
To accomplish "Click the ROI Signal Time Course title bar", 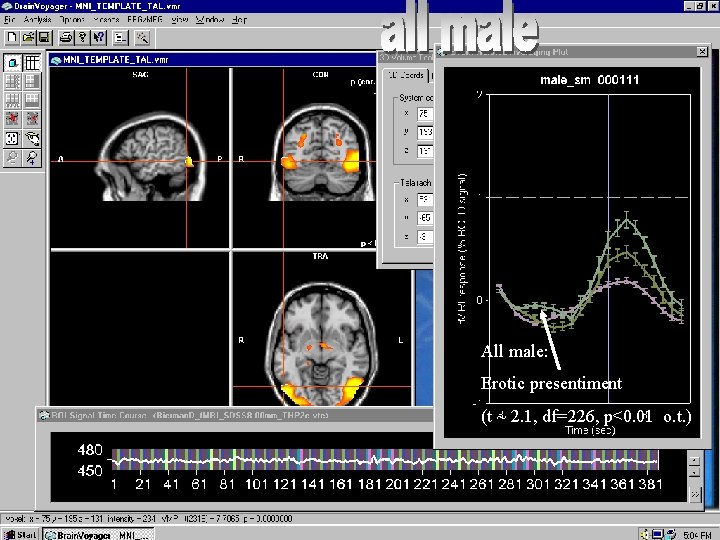I will (x=235, y=416).
